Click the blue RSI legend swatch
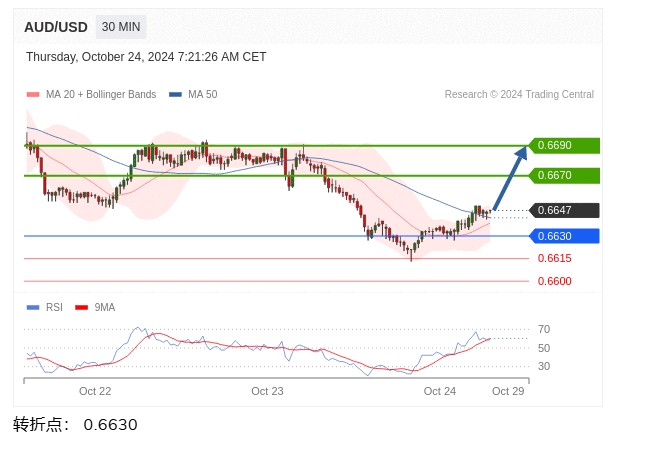The image size is (647, 449). point(33,307)
